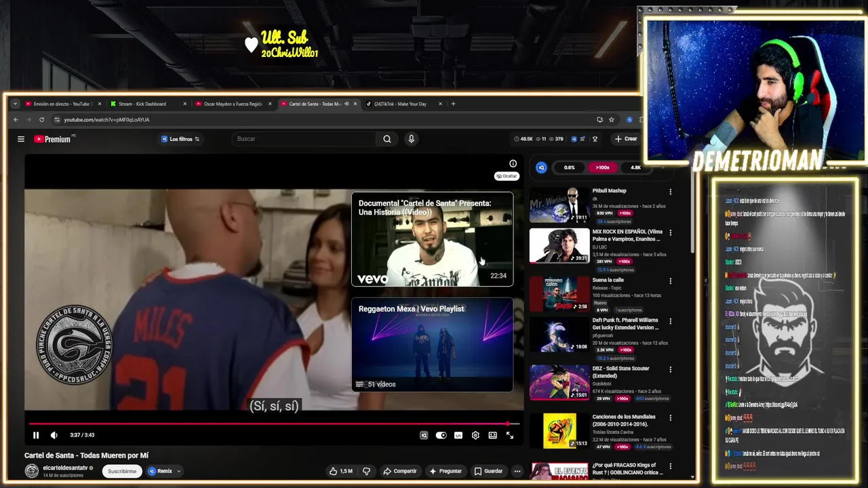This screenshot has width=868, height=488.
Task: Select the >100x pill in sidebar stats
Action: (x=602, y=167)
